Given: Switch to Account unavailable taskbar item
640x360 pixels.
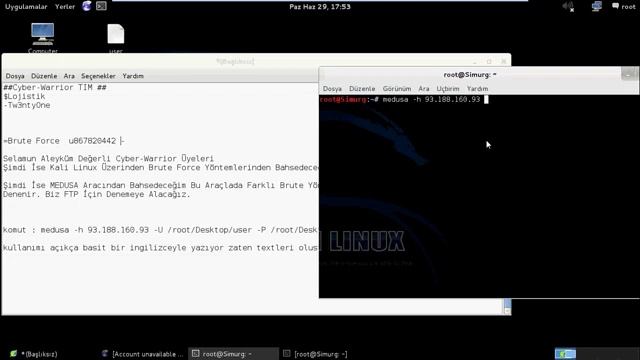Looking at the screenshot, I should [x=143, y=354].
